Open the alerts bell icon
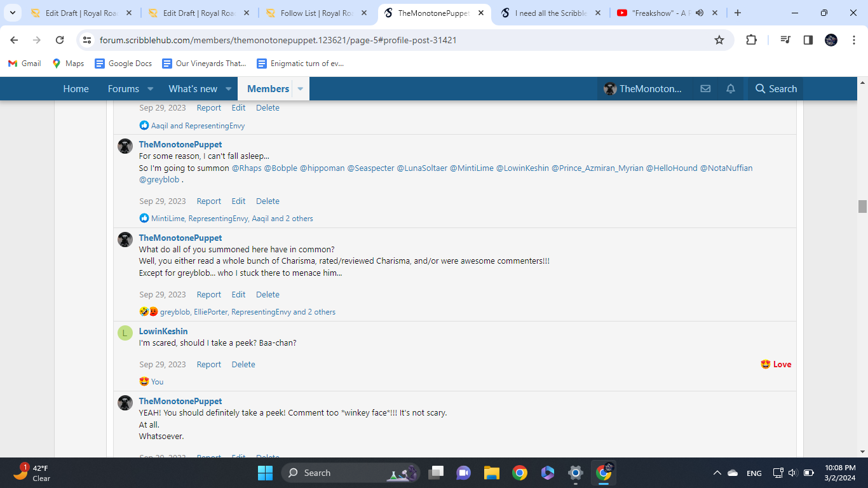 click(x=730, y=88)
